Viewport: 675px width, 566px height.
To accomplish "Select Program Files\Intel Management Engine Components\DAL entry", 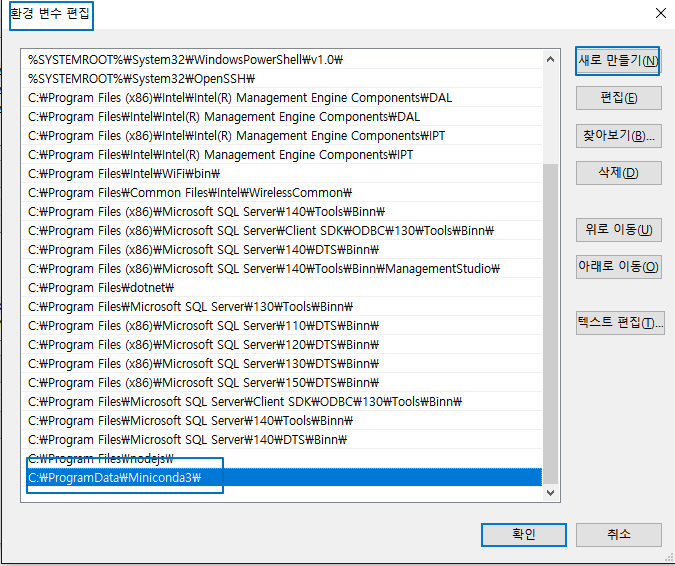I will pyautogui.click(x=282, y=117).
